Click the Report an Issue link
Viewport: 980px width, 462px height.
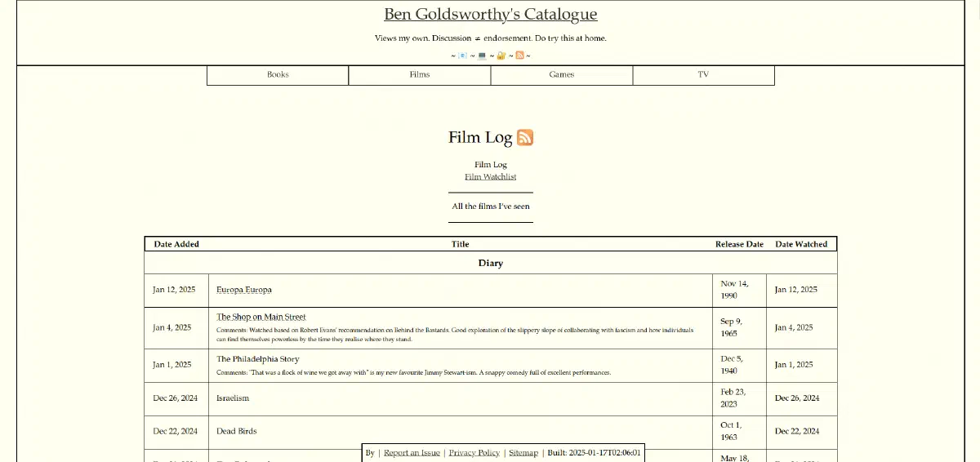pos(412,453)
